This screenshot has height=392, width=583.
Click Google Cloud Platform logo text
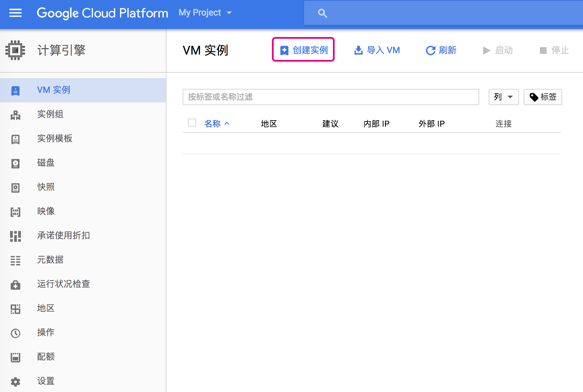click(102, 13)
